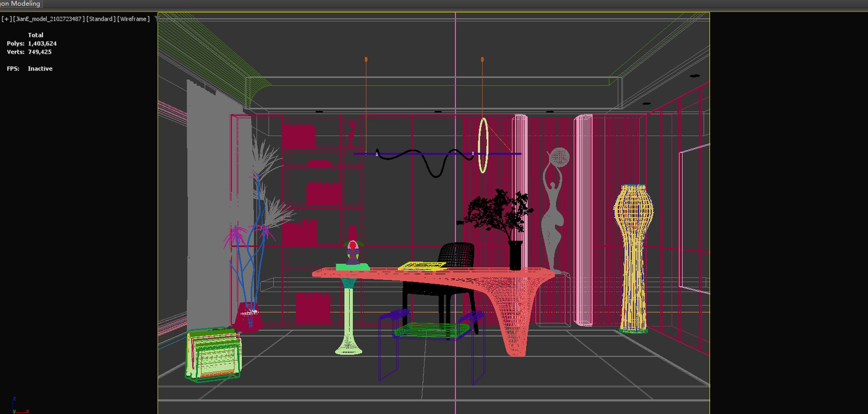Viewport: 868px width, 414px height.
Task: Select the light green pedestal side table
Action: tap(349, 316)
